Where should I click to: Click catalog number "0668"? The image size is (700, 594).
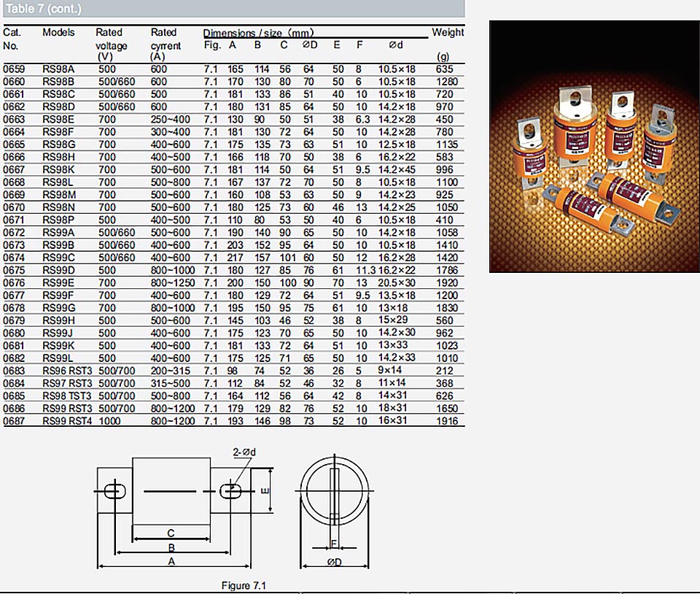(14, 182)
